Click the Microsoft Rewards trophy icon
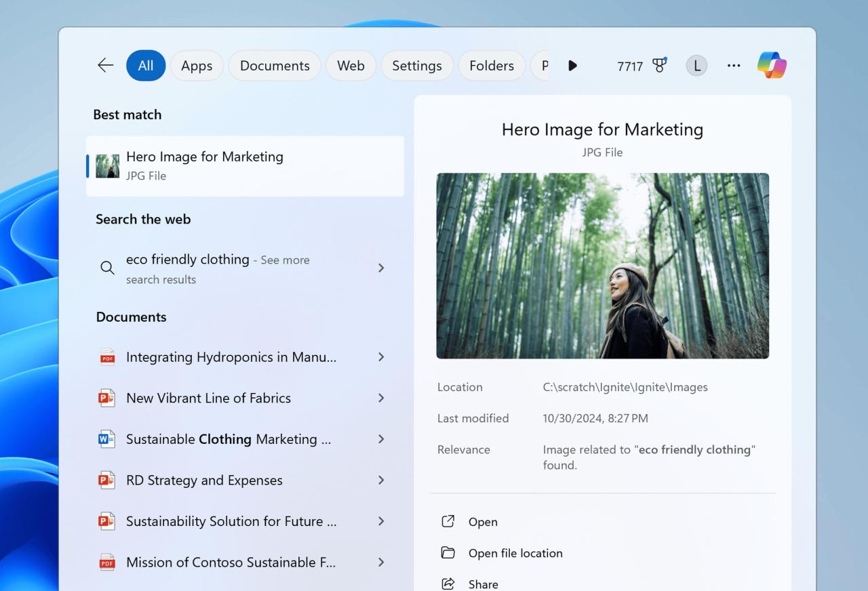The width and height of the screenshot is (868, 591). coord(660,65)
